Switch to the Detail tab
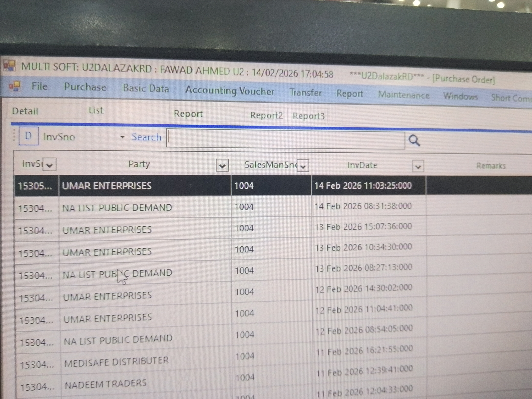532x399 pixels. [x=25, y=111]
